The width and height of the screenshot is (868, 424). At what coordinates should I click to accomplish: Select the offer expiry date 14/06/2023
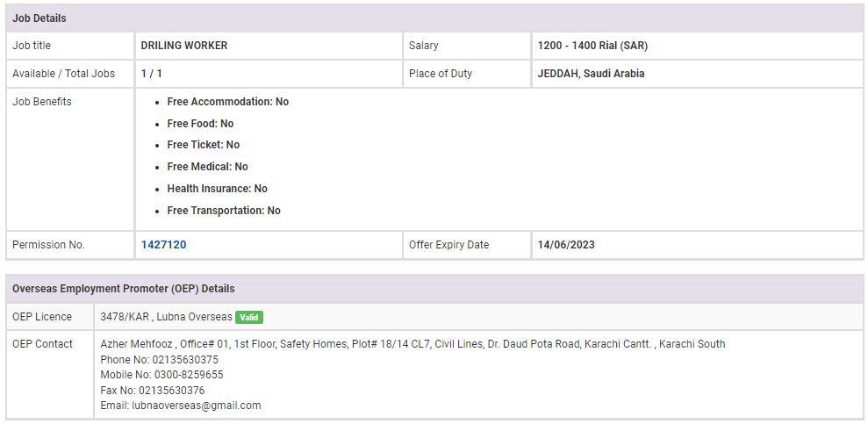(566, 245)
